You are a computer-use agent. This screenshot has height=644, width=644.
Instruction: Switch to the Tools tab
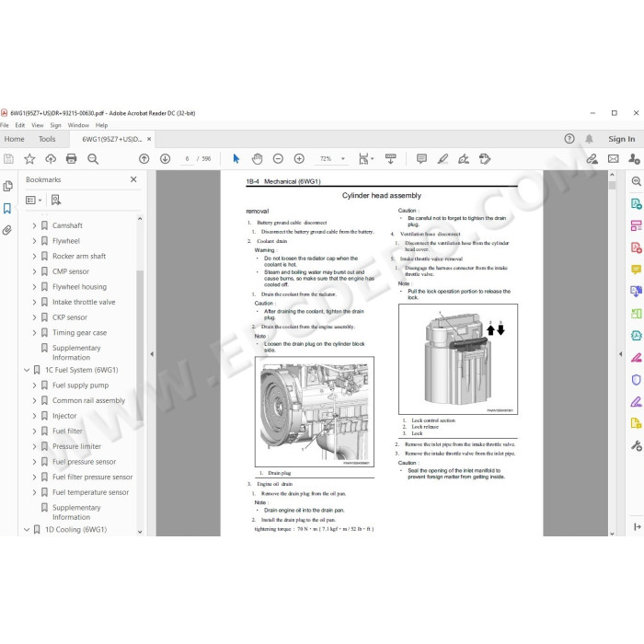pos(47,139)
